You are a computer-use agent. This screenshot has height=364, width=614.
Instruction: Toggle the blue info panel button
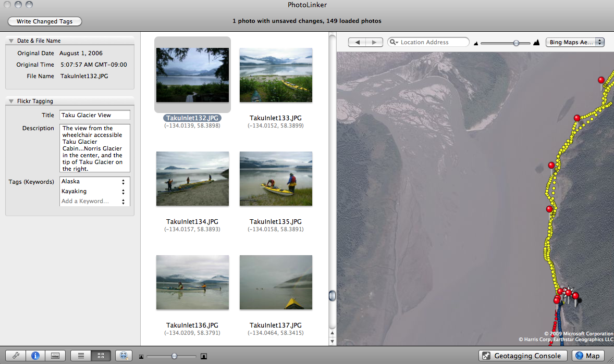pyautogui.click(x=35, y=355)
